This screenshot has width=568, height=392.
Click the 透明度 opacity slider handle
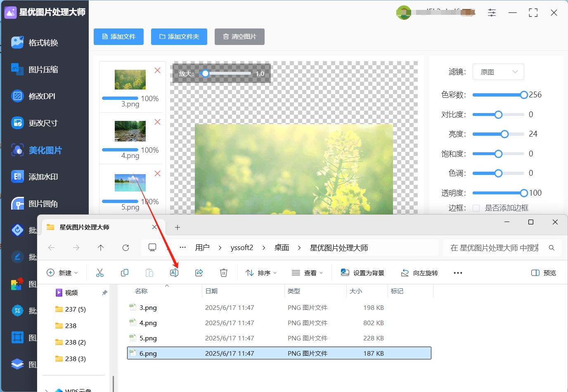tap(524, 193)
